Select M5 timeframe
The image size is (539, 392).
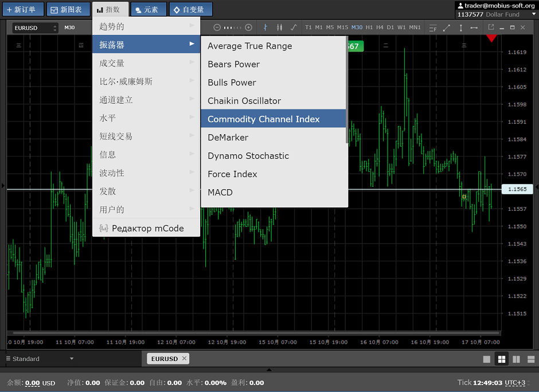tap(330, 28)
